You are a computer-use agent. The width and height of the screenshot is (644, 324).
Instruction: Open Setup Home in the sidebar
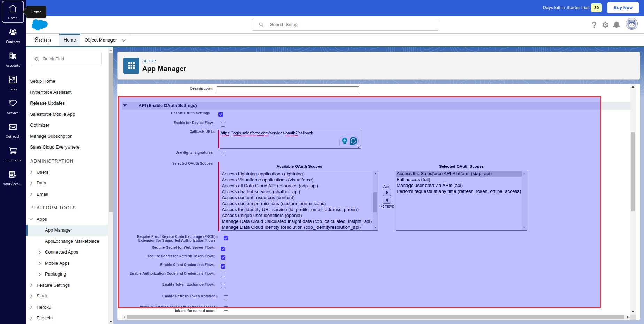(43, 81)
